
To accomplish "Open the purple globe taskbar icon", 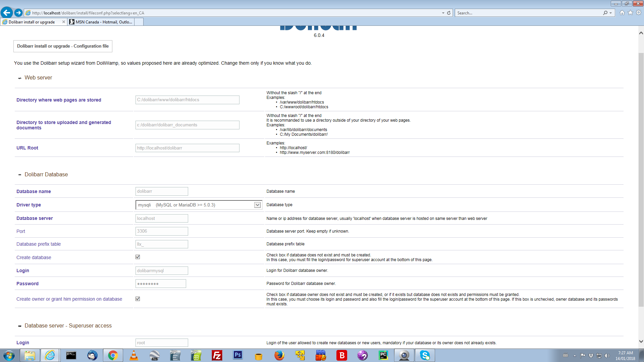I will click(x=362, y=355).
